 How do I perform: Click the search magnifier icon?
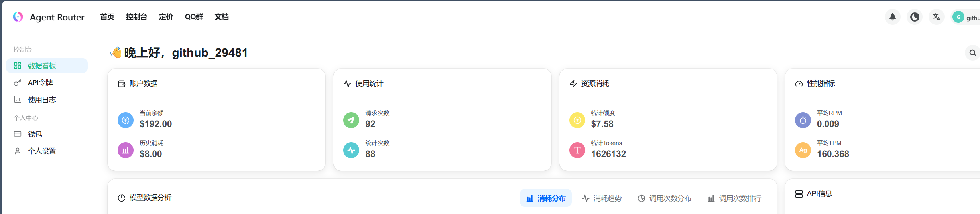click(x=972, y=53)
